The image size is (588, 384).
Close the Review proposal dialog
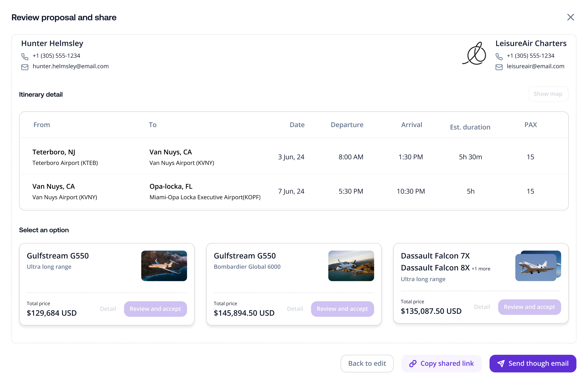click(x=571, y=17)
